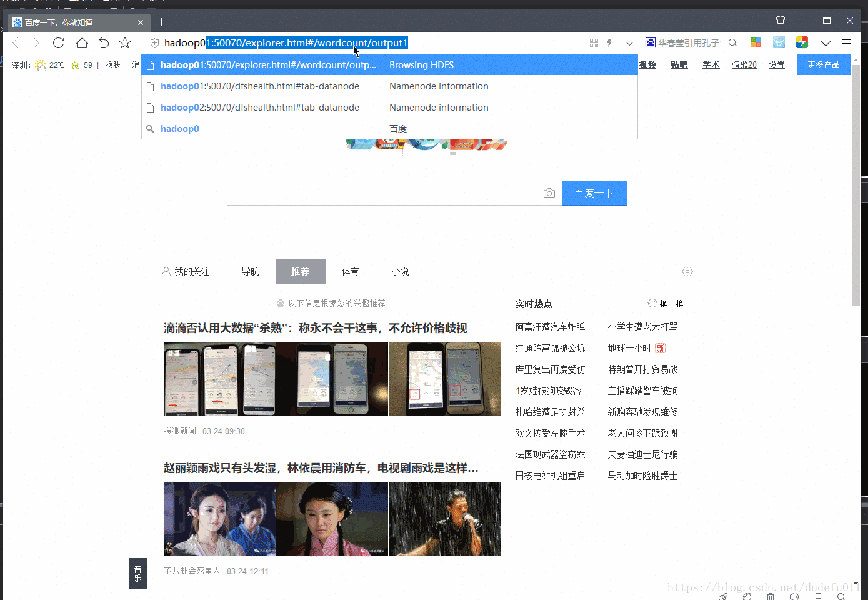Open the home page icon
The image size is (868, 600).
point(82,42)
